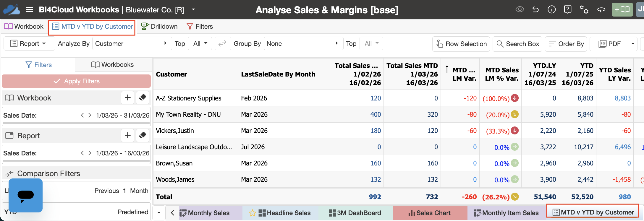
Task: Add a Workbook filter with plus
Action: click(127, 97)
